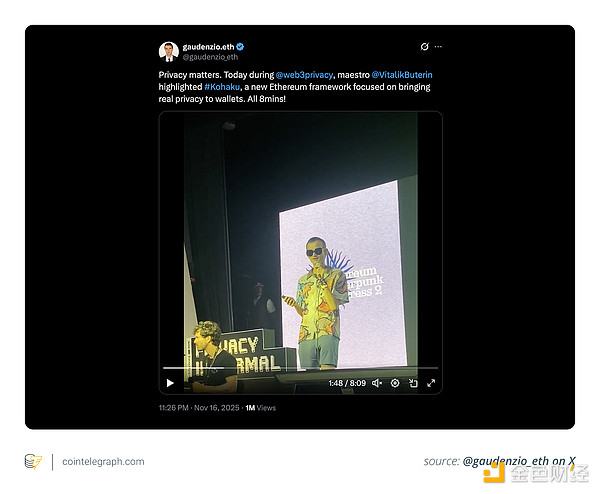The width and height of the screenshot is (600, 494).
Task: Click the verified badge next to gaudenzio.eth
Action: click(x=241, y=47)
